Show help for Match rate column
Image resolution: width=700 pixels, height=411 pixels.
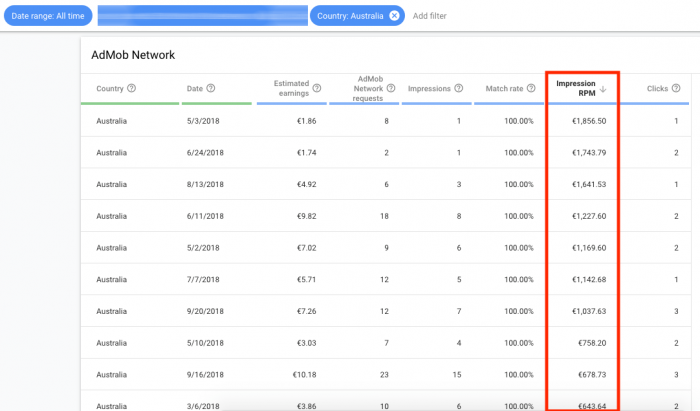coord(531,88)
